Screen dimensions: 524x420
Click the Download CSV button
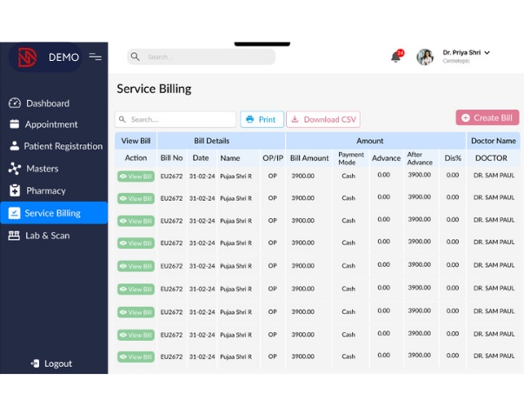(x=323, y=119)
